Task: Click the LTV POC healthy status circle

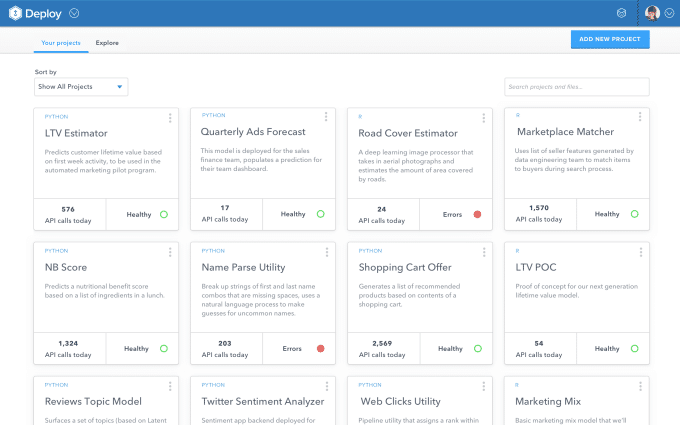Action: 634,348
